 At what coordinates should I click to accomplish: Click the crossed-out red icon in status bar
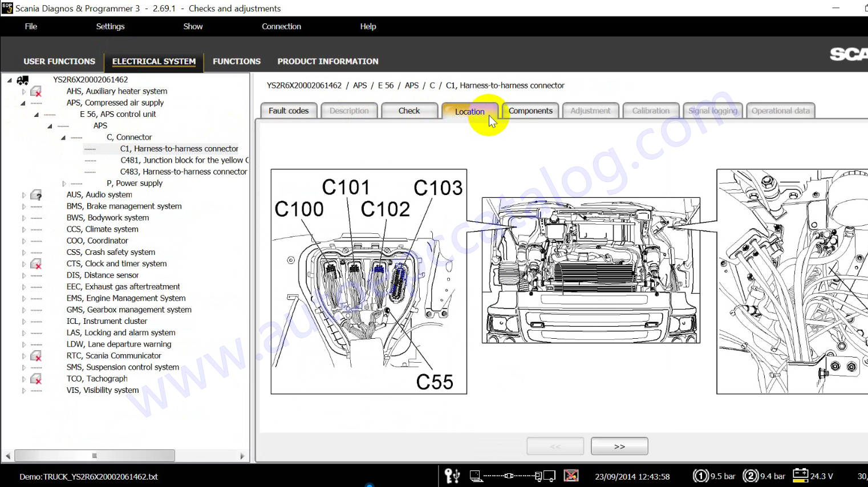pos(571,476)
